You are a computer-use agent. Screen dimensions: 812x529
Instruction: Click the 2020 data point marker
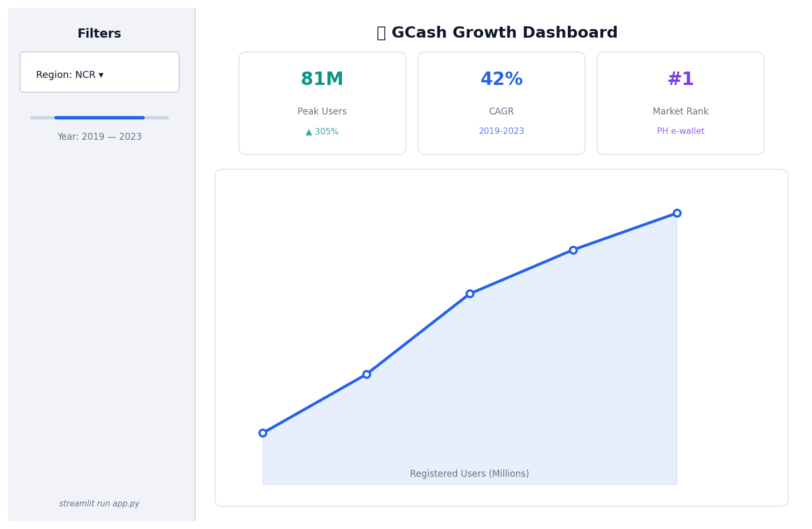click(x=366, y=374)
